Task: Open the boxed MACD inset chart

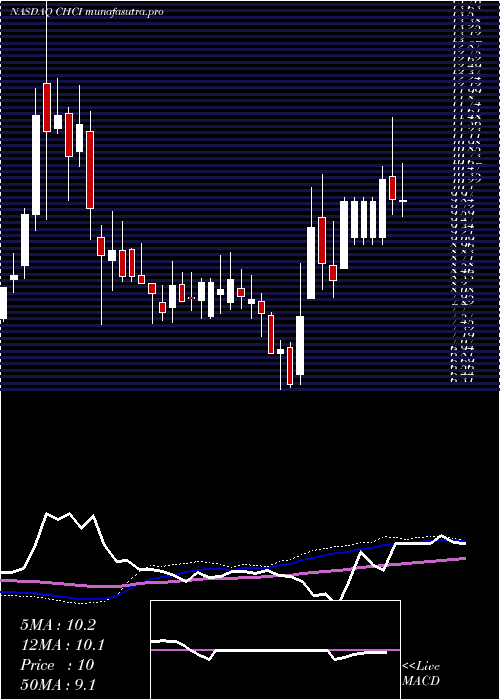Action: 275,650
